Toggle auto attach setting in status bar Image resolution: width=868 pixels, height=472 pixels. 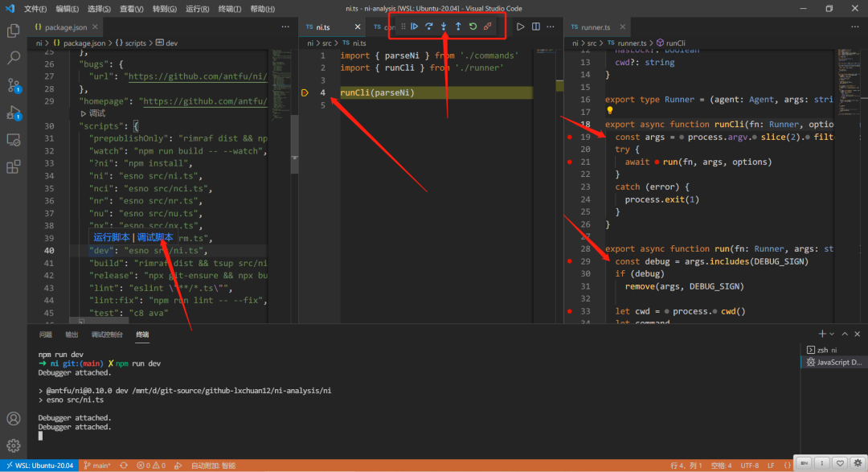pos(213,466)
